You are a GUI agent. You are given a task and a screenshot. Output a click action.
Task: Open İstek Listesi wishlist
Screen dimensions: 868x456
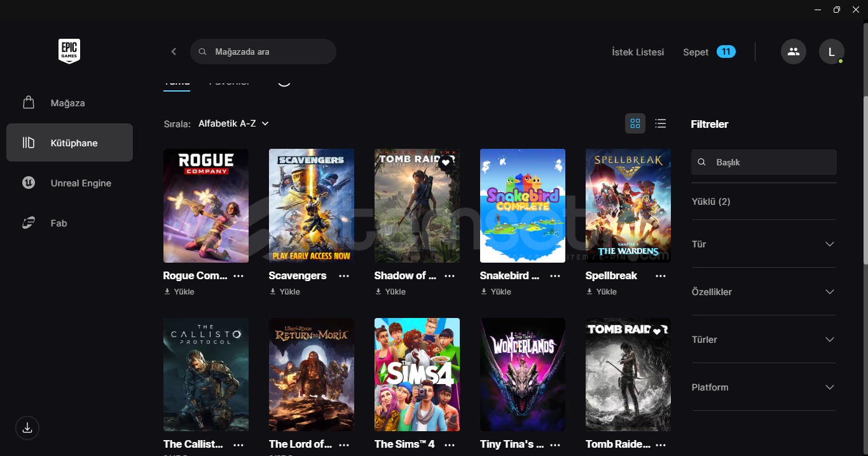click(638, 52)
